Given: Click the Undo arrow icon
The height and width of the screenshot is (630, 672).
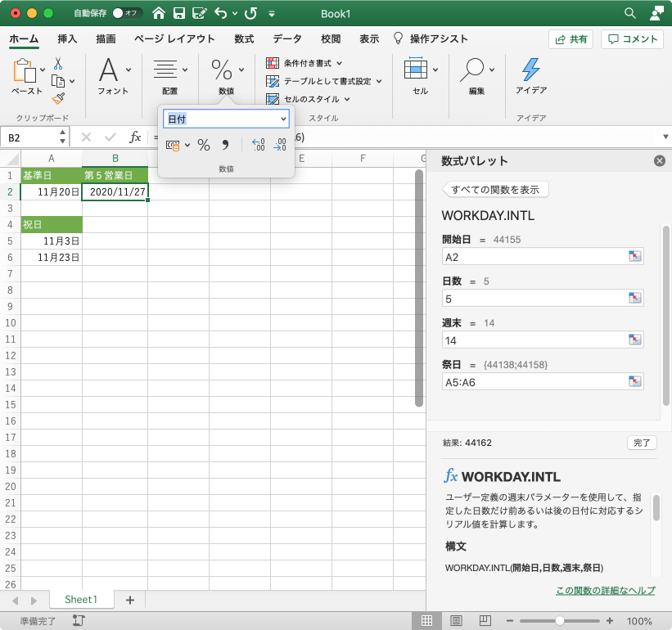Looking at the screenshot, I should pos(221,13).
